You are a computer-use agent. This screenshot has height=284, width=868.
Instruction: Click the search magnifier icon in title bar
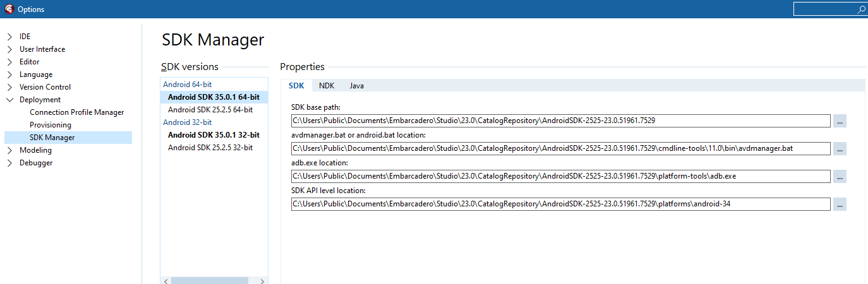coord(860,9)
